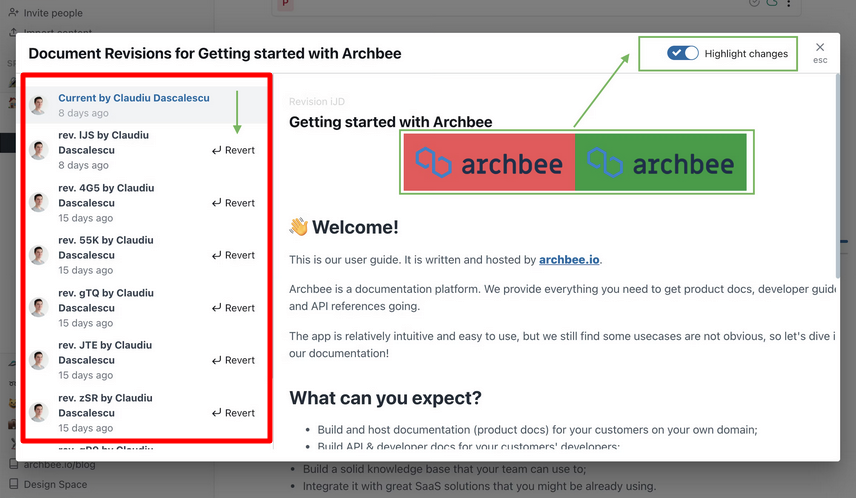Image resolution: width=856 pixels, height=498 pixels.
Task: Open revision rev. 4G5 by Claudiu Dascalescu
Action: 106,195
